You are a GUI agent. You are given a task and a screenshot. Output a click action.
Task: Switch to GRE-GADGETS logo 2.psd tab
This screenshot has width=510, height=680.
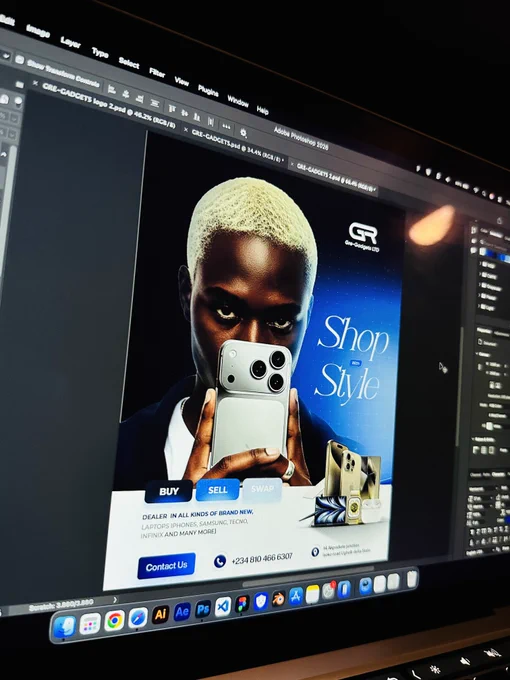pos(108,105)
